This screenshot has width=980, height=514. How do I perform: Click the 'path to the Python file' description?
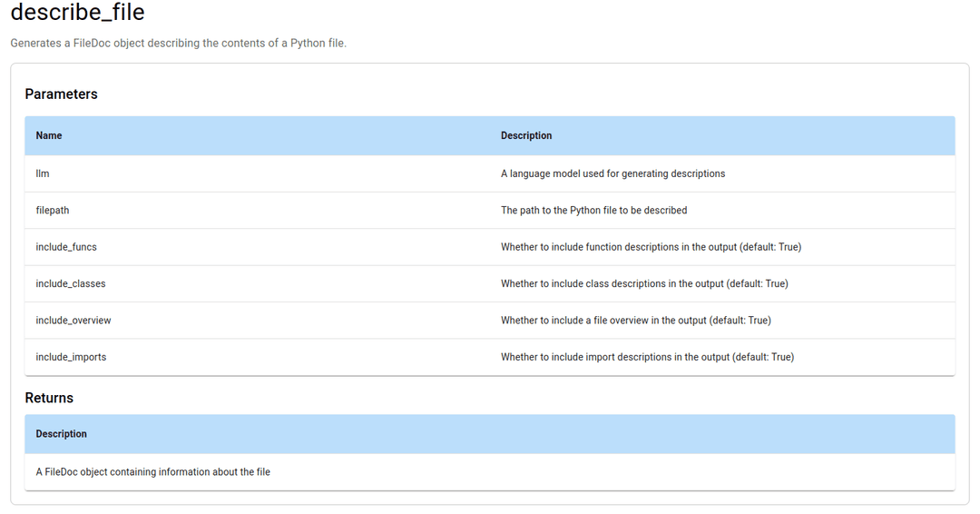(593, 210)
